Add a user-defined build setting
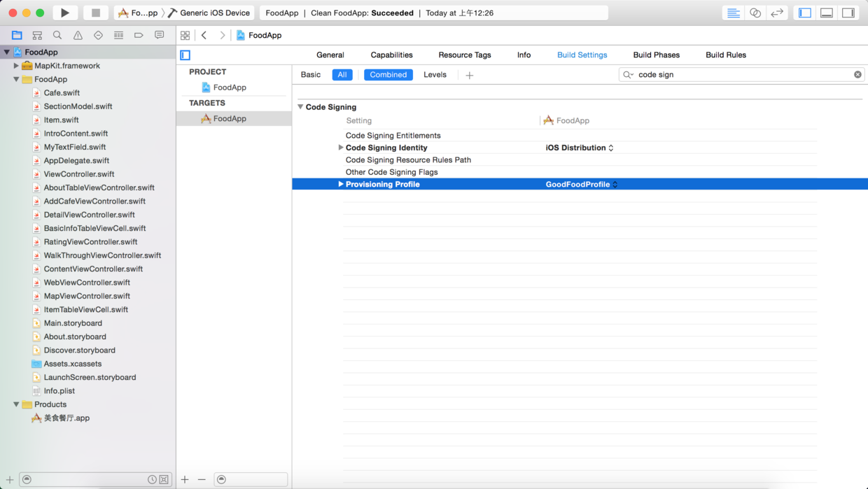Viewport: 868px width, 489px height. coord(470,75)
